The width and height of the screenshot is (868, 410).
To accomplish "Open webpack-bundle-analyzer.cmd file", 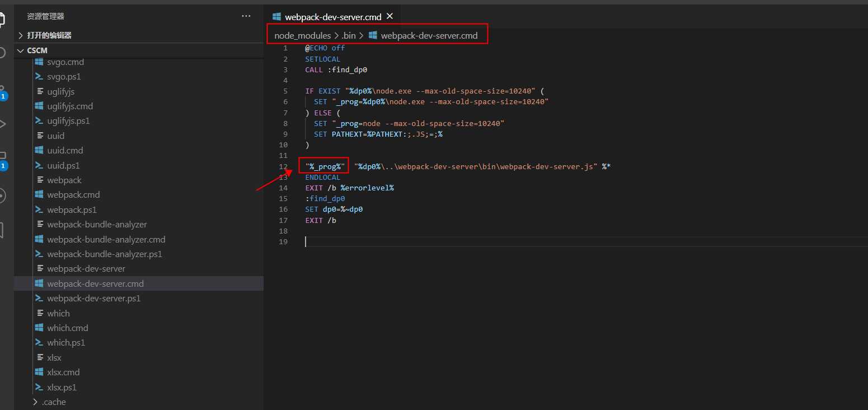I will [106, 239].
